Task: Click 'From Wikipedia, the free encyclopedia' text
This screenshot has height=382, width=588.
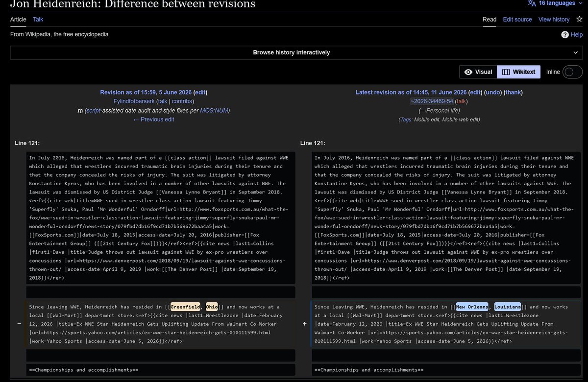Action: coord(59,35)
